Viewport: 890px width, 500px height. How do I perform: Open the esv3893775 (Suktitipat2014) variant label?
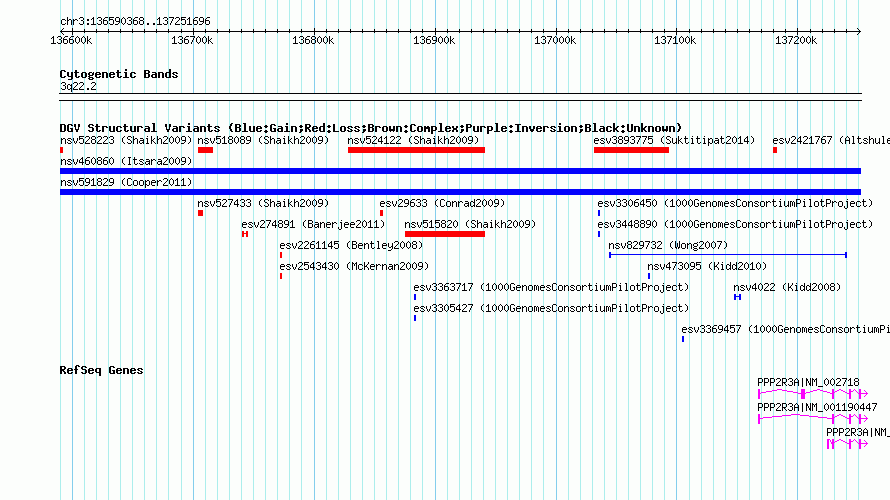[674, 140]
